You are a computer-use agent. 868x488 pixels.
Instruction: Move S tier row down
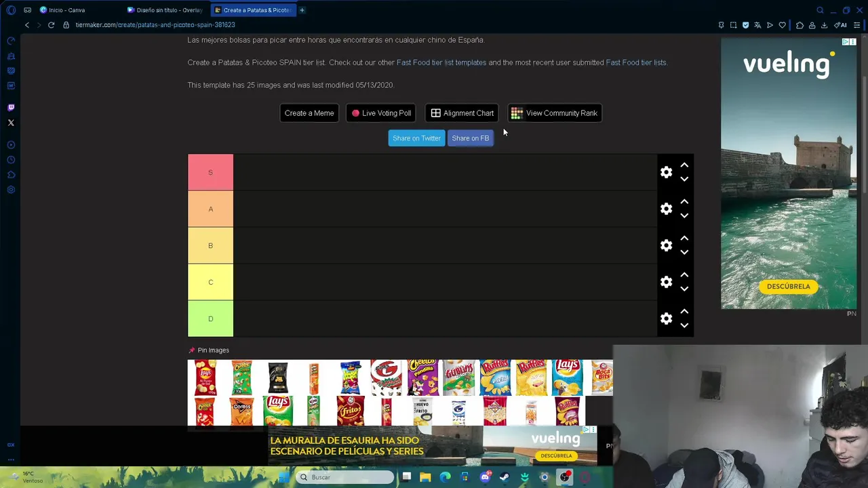pyautogui.click(x=684, y=180)
